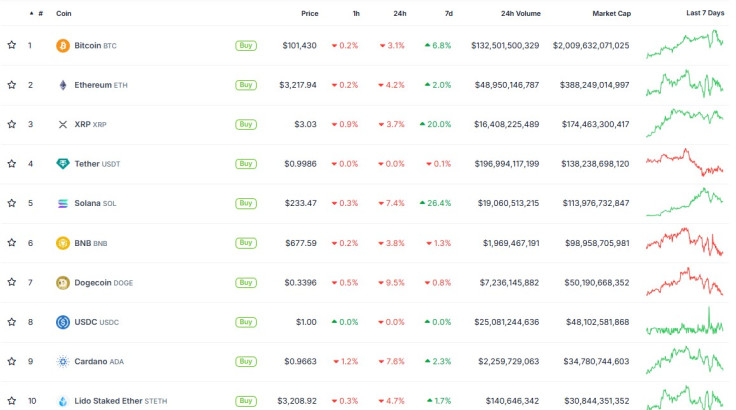Sort by the 7d change header
Screen dimensions: 736x410
tap(449, 14)
